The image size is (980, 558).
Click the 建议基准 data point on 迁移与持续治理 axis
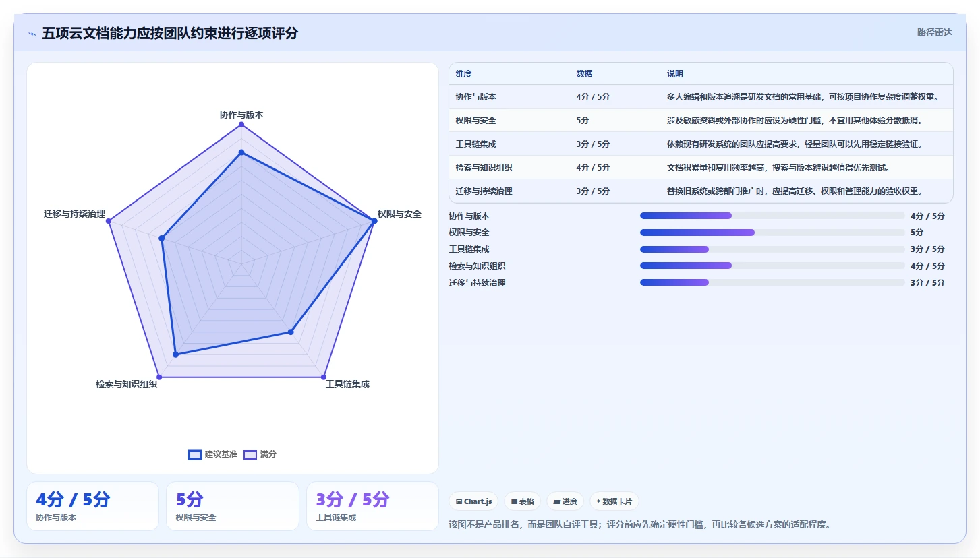pos(162,238)
